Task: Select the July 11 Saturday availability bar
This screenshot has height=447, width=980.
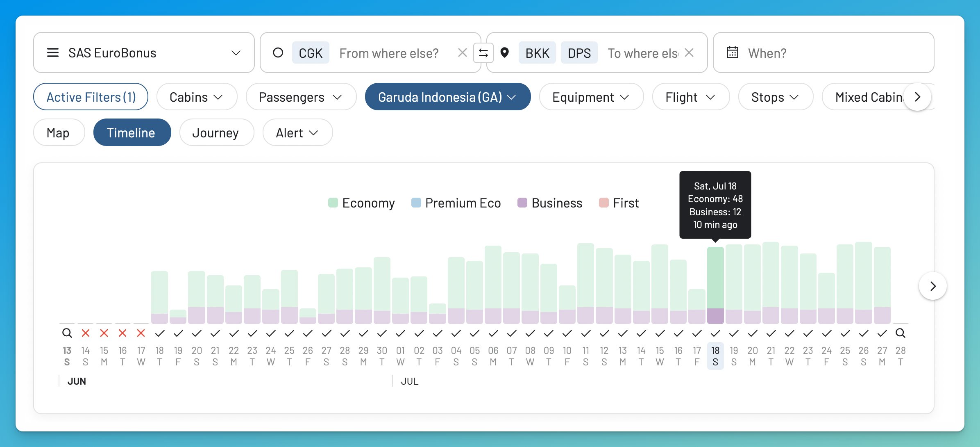Action: pyautogui.click(x=585, y=283)
